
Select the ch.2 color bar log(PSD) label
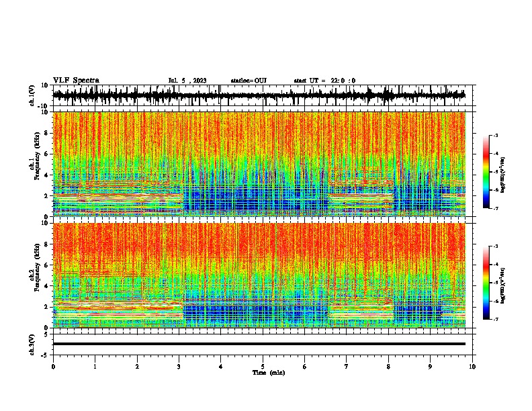click(x=503, y=285)
